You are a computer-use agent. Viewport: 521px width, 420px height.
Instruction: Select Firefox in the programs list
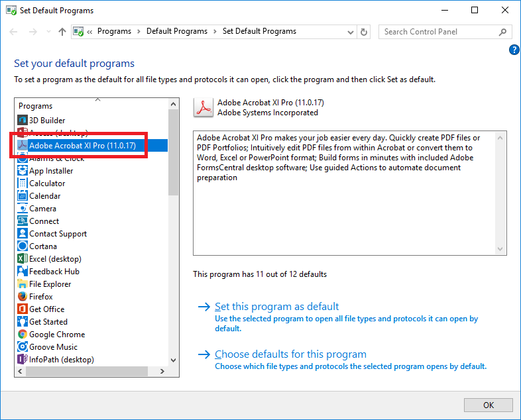point(41,297)
